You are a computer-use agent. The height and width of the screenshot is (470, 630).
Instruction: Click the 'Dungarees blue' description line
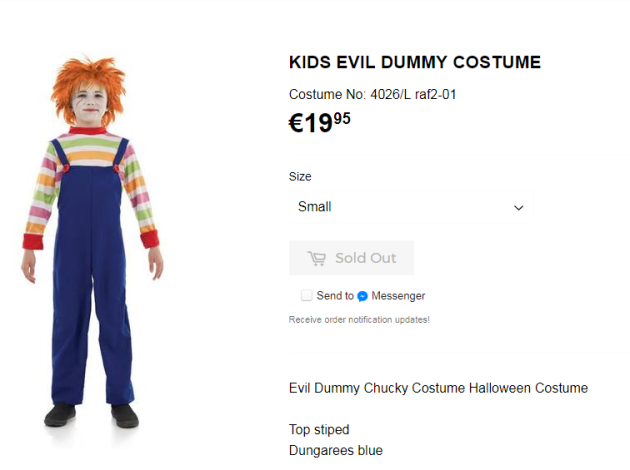coord(335,451)
